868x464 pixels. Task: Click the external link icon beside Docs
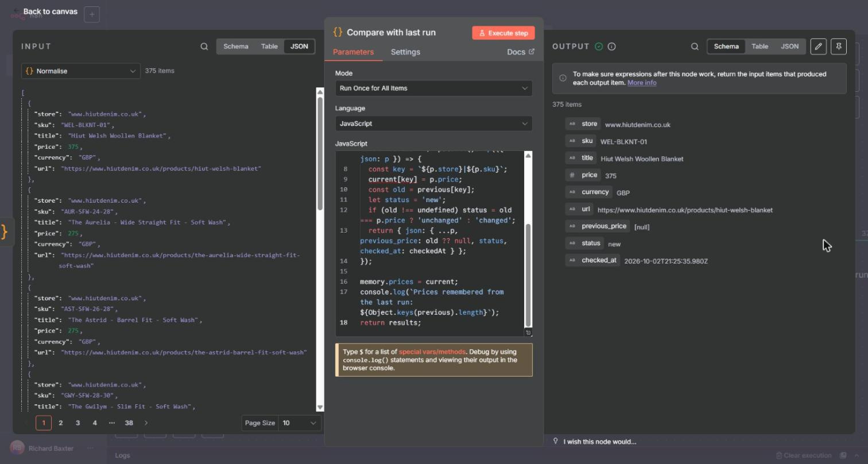tap(532, 52)
